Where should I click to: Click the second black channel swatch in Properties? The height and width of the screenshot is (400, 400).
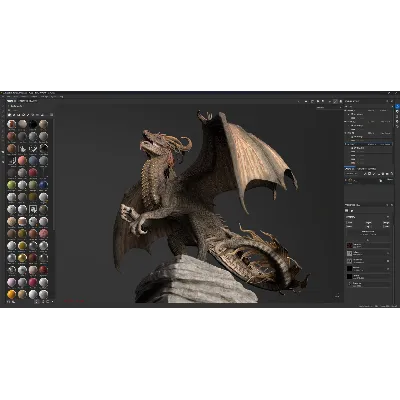click(349, 276)
